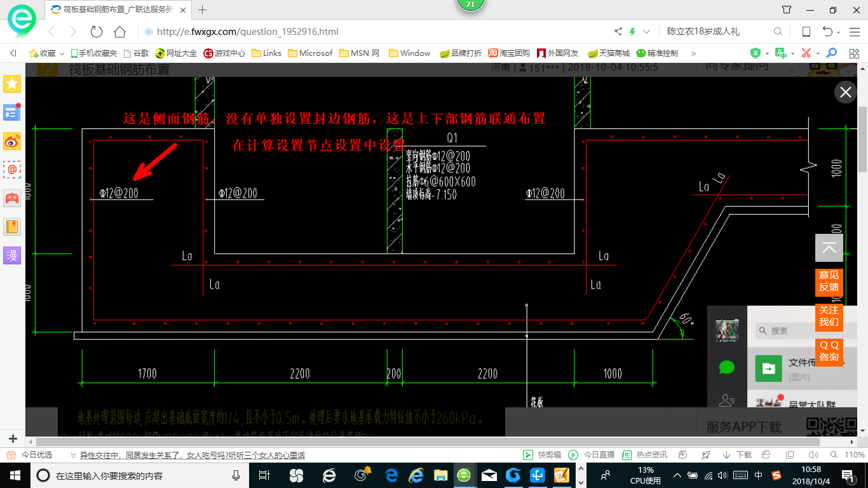Viewport: 868px width, 488px height.
Task: Open 天猫商城 bookmark
Action: pyautogui.click(x=609, y=53)
